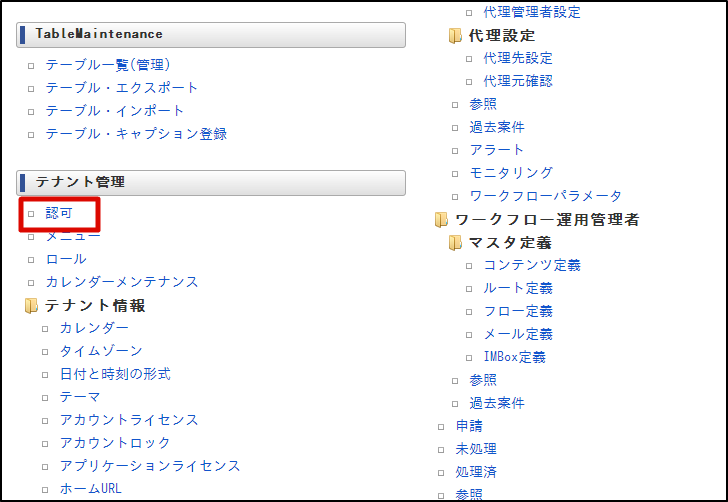Click the ワークフロー運用管理者 folder icon
The width and height of the screenshot is (728, 502).
(442, 219)
